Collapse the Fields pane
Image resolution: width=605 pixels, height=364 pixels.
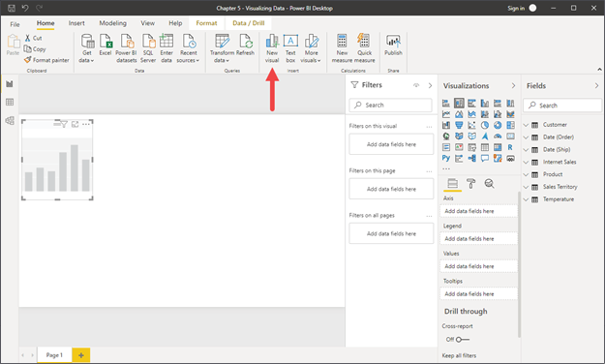(596, 86)
